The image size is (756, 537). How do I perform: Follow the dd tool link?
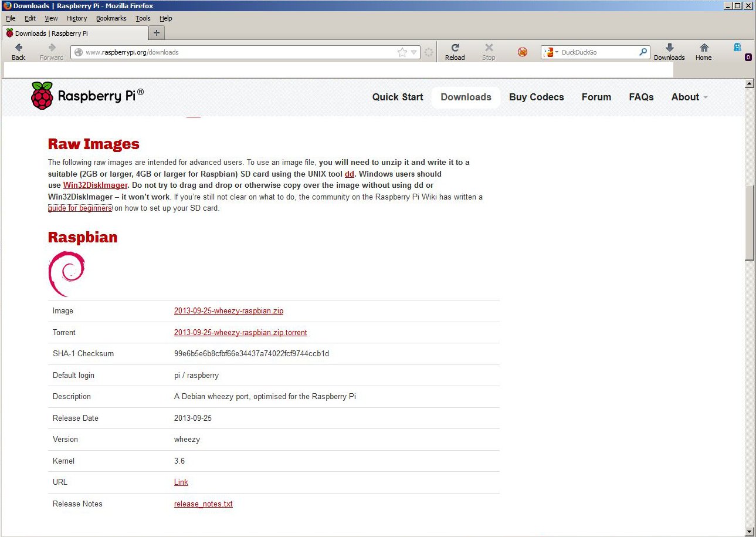click(x=350, y=174)
